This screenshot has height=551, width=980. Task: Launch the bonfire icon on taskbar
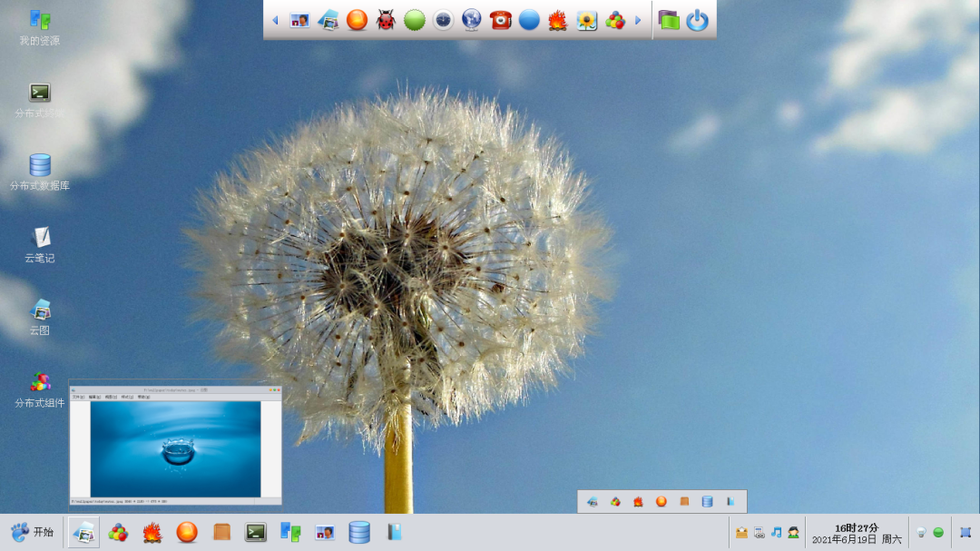point(152,532)
